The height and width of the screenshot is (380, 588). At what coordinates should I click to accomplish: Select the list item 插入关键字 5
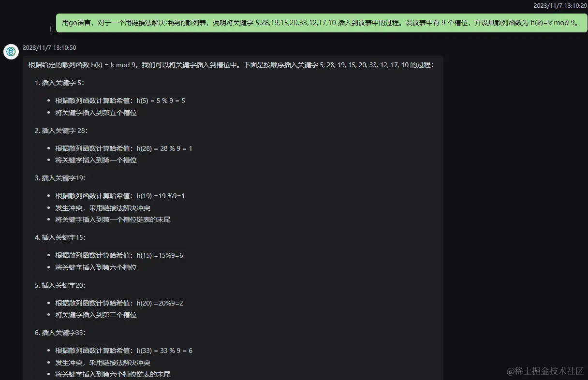click(x=60, y=83)
